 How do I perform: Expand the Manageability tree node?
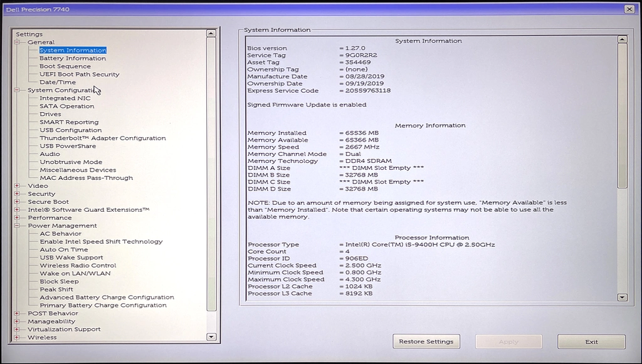click(17, 321)
